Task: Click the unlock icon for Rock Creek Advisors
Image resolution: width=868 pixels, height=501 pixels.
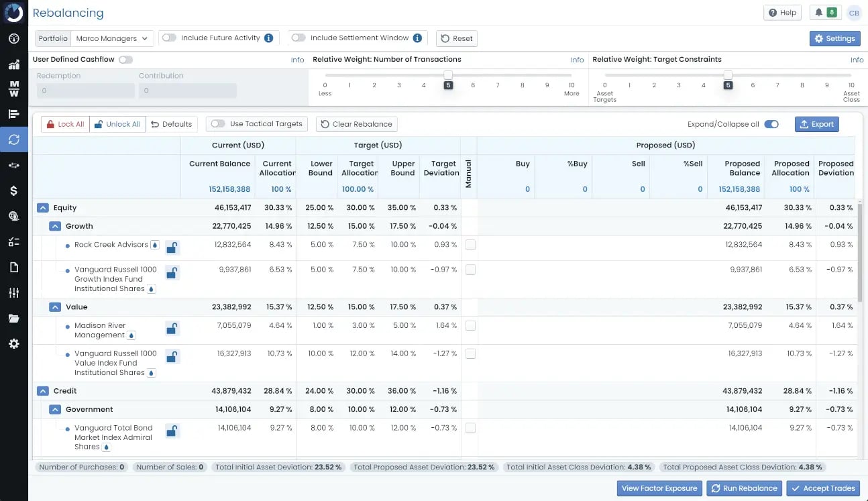Action: (172, 247)
